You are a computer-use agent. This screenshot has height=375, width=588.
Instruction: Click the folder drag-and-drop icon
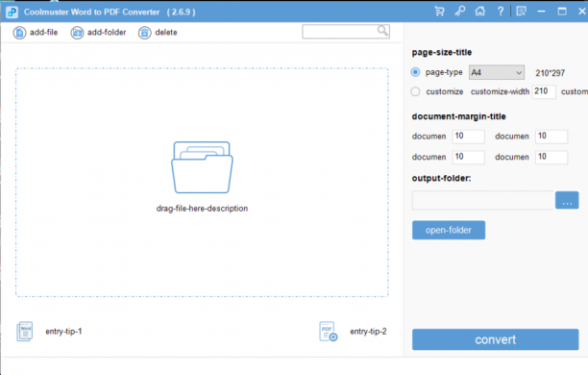[202, 167]
